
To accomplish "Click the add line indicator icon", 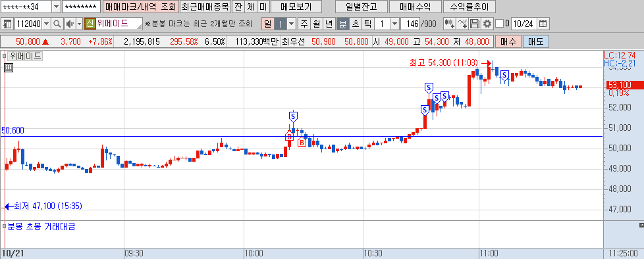I will click(462, 24).
